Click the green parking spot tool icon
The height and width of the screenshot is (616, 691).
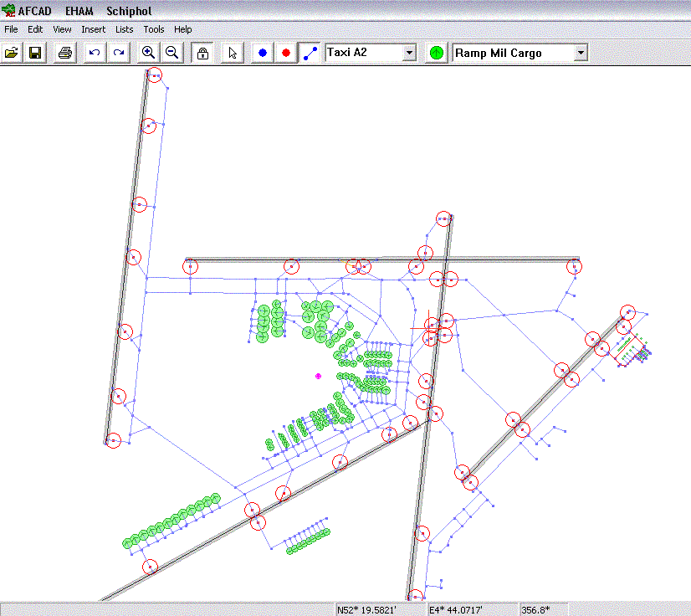pyautogui.click(x=437, y=53)
